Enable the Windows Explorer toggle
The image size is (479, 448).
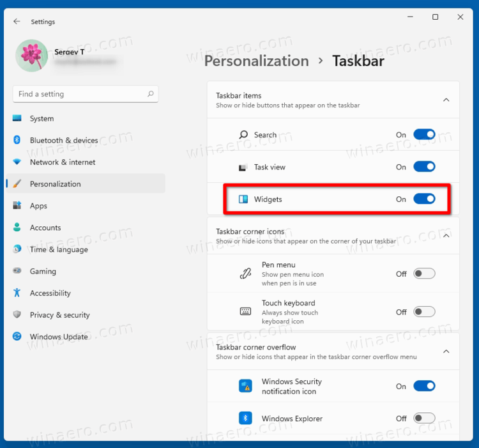point(424,418)
